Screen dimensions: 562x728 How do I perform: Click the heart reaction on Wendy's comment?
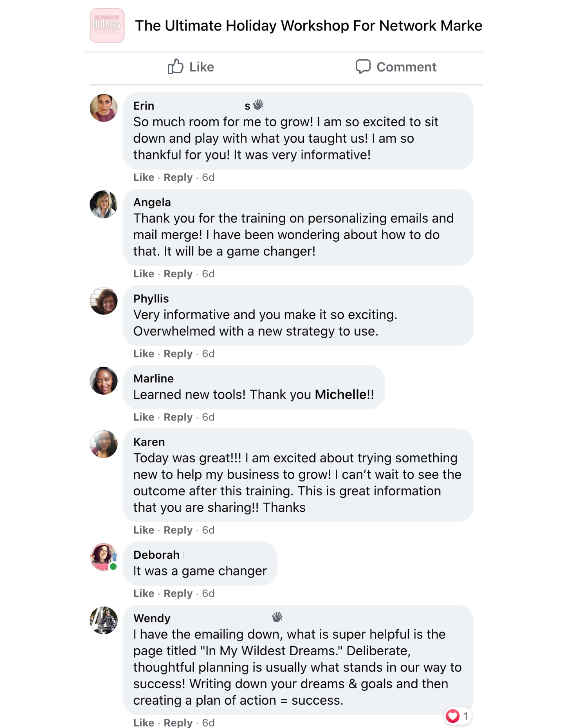click(453, 716)
